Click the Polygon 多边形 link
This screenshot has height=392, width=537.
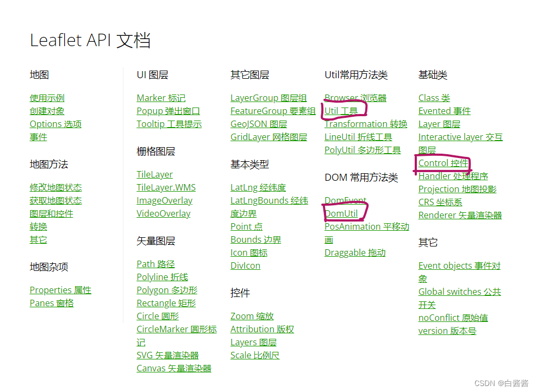[166, 289]
